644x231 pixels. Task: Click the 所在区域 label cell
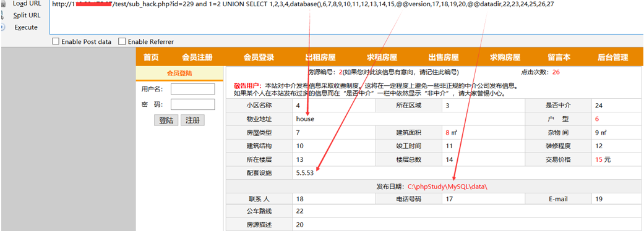click(x=409, y=106)
